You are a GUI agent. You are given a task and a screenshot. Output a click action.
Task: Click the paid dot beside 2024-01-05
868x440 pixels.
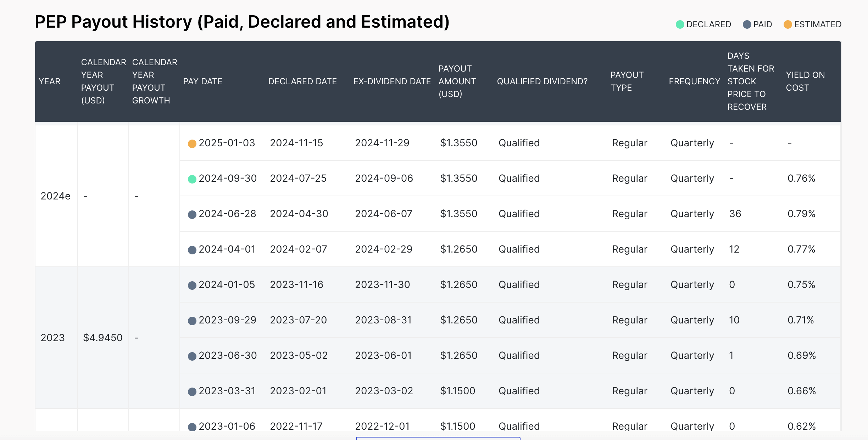192,285
